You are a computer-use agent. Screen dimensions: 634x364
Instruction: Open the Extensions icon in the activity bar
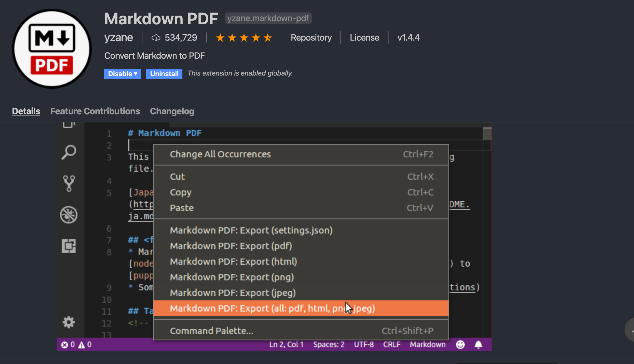click(69, 246)
